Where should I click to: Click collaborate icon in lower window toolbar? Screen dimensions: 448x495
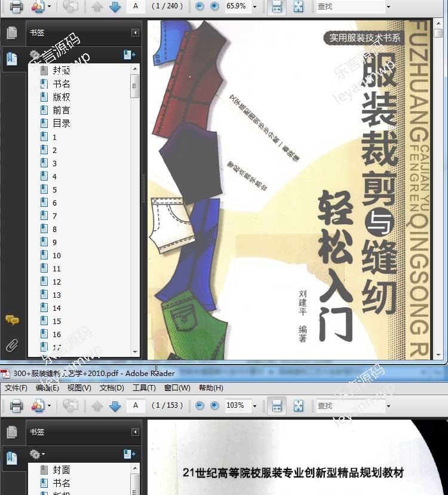point(38,406)
